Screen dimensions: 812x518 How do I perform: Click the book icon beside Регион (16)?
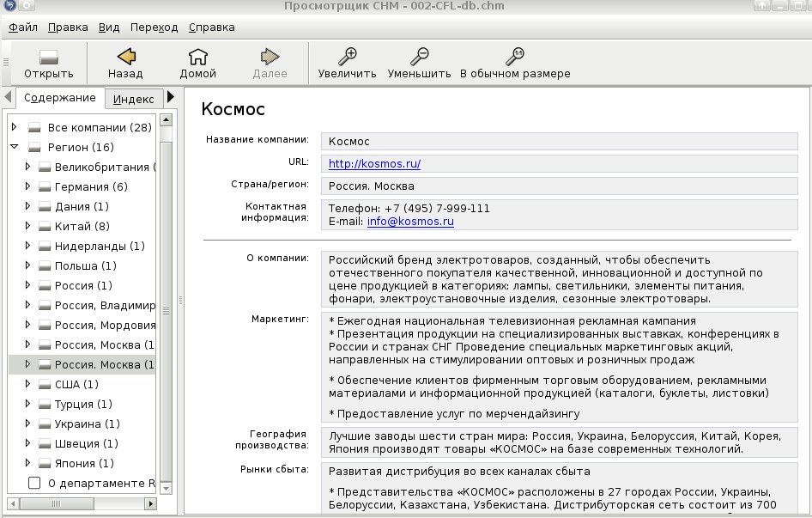pyautogui.click(x=34, y=147)
